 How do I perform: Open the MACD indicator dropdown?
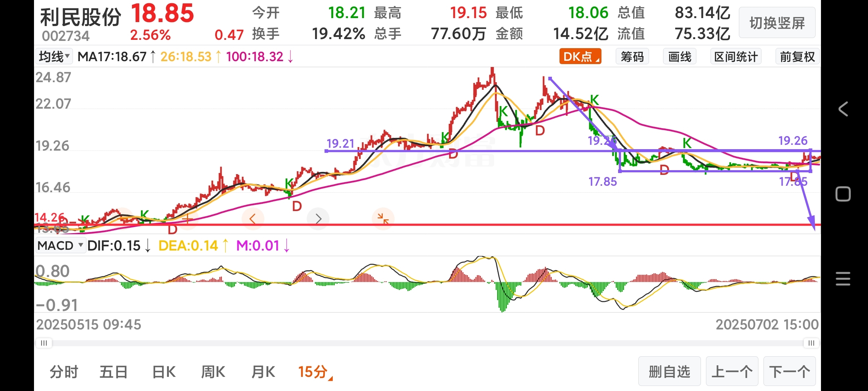coord(60,245)
